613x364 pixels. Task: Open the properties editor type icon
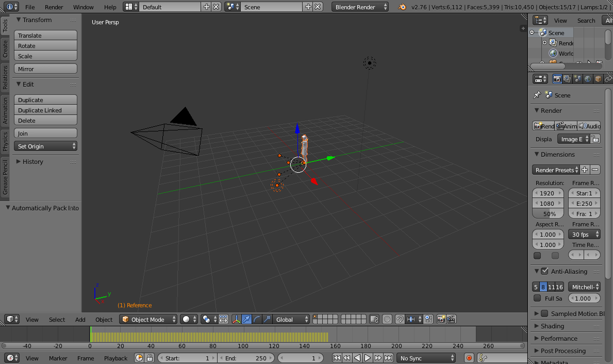pyautogui.click(x=541, y=79)
